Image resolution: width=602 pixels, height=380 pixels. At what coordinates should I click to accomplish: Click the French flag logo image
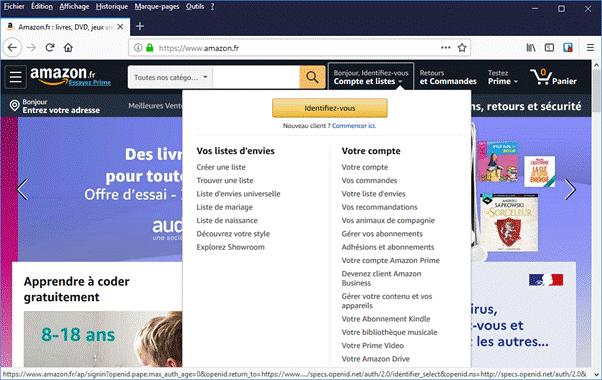coord(546,280)
